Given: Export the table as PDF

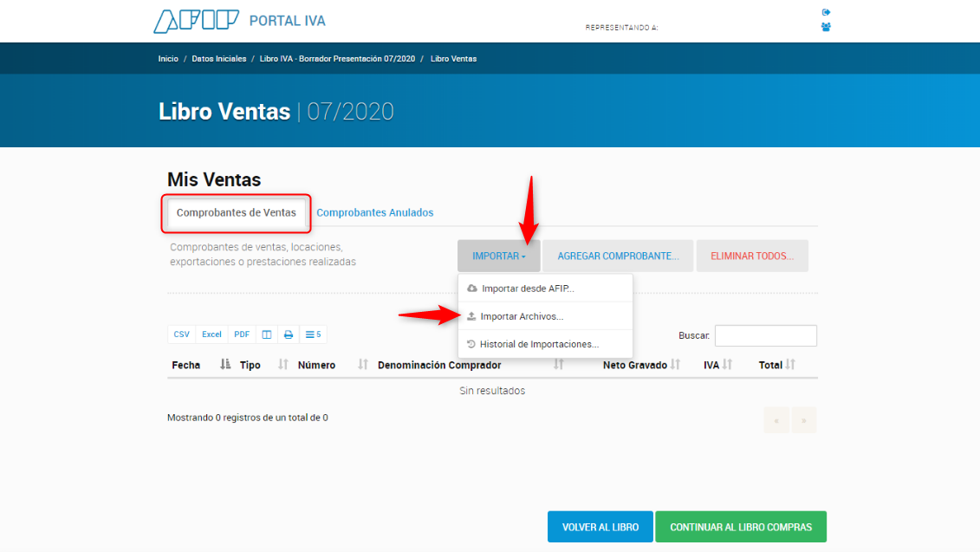Looking at the screenshot, I should [242, 334].
